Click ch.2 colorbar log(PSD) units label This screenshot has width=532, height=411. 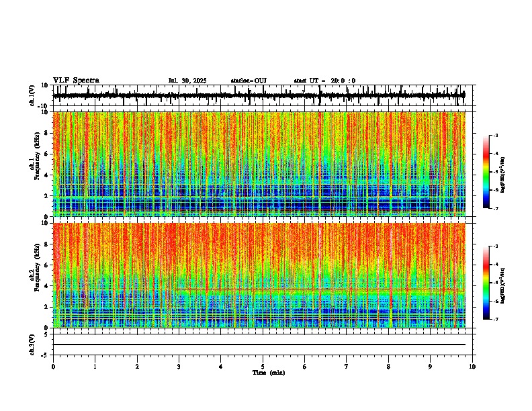[503, 285]
